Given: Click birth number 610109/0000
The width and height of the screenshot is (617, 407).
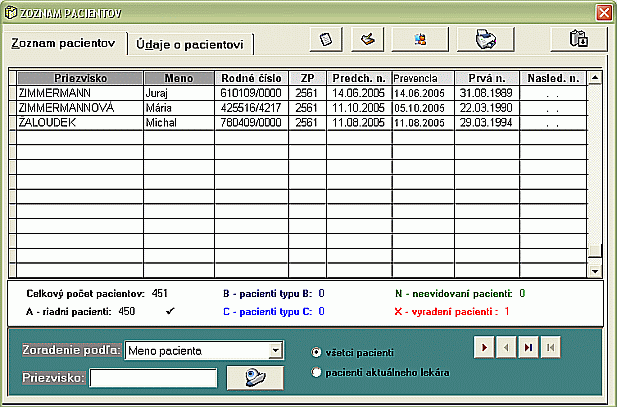Looking at the screenshot, I should [251, 93].
